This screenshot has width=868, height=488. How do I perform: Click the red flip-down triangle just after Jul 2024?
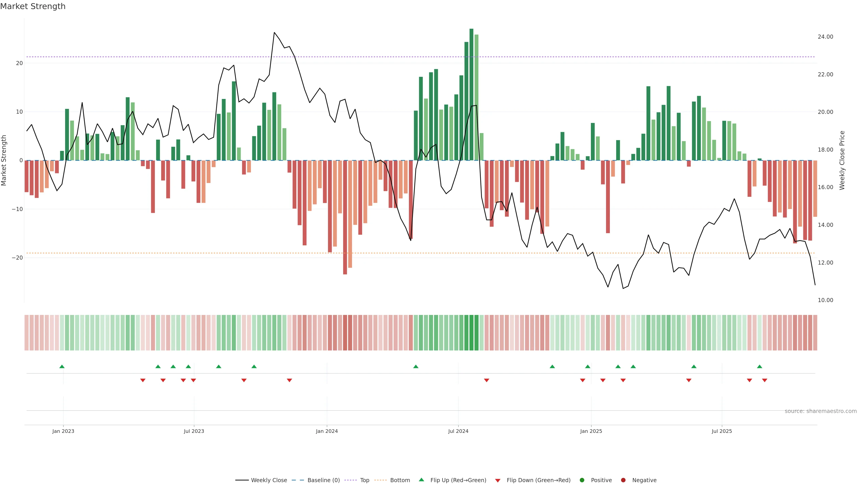(x=487, y=380)
